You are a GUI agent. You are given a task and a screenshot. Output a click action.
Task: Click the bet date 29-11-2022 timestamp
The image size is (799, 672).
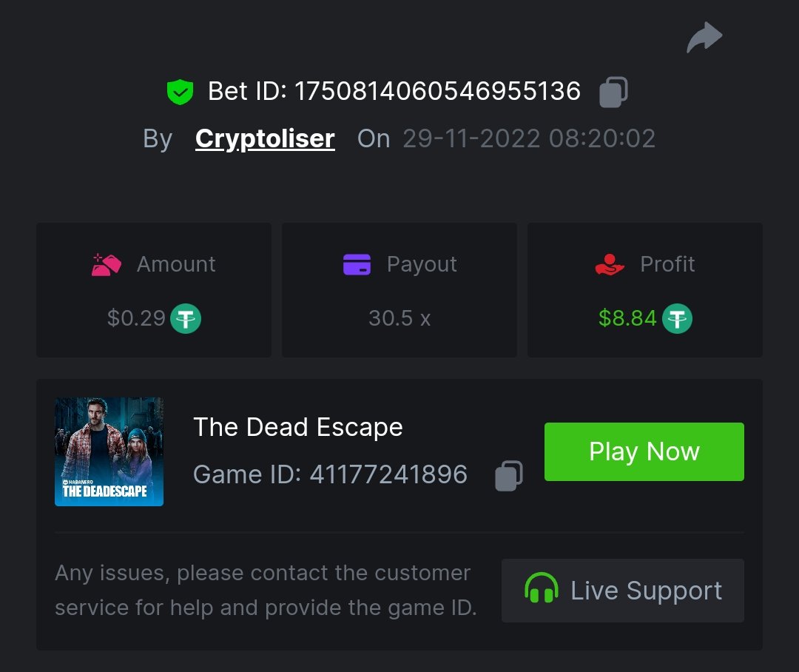point(529,138)
